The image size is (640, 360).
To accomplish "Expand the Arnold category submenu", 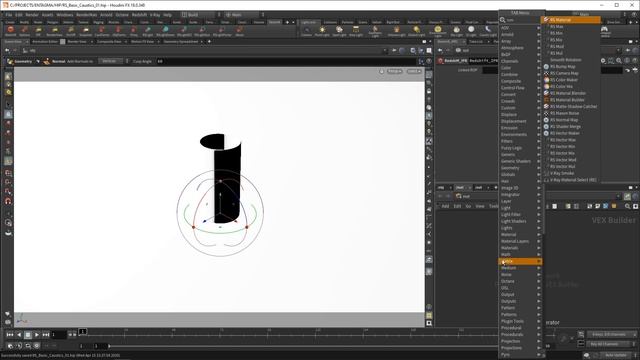I will click(x=520, y=35).
